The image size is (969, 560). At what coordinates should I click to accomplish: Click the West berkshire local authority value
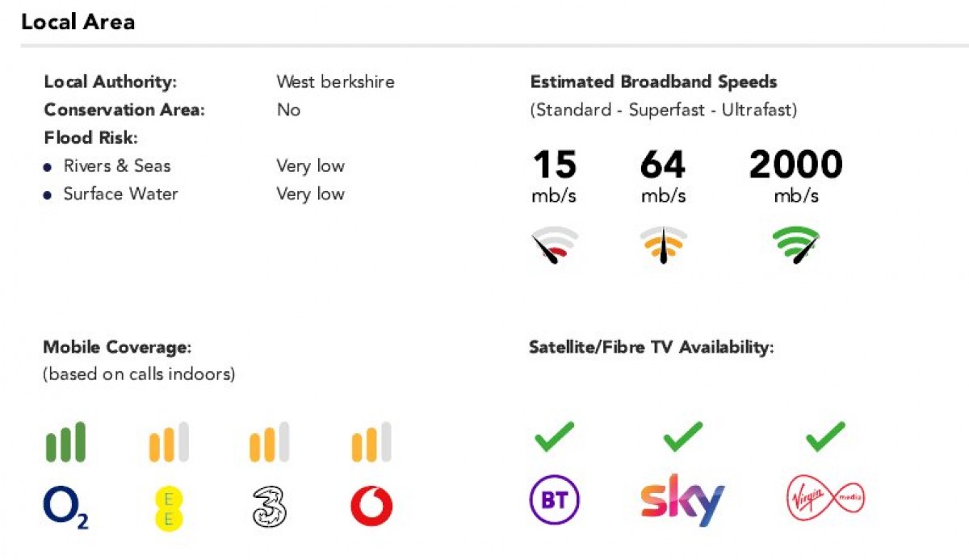(335, 81)
